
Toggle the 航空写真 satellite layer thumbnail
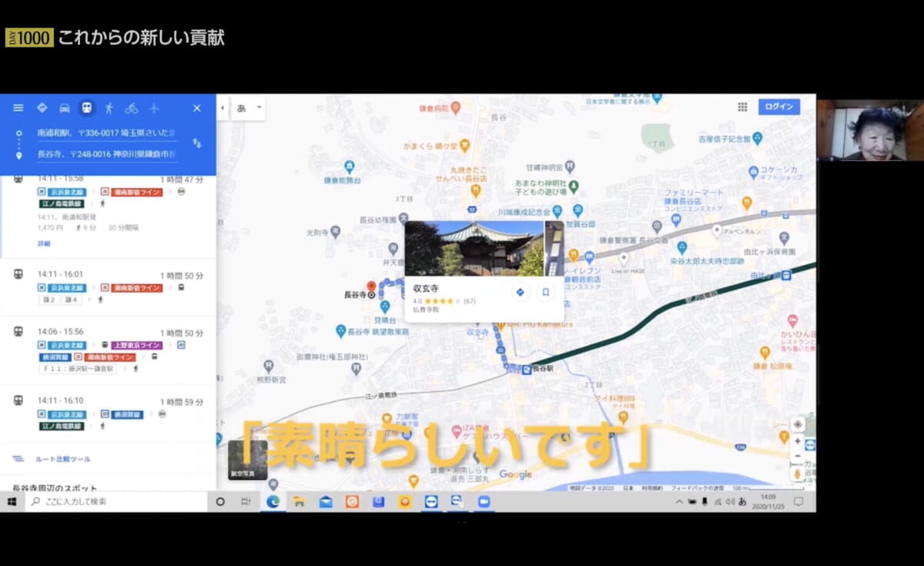coord(248,460)
